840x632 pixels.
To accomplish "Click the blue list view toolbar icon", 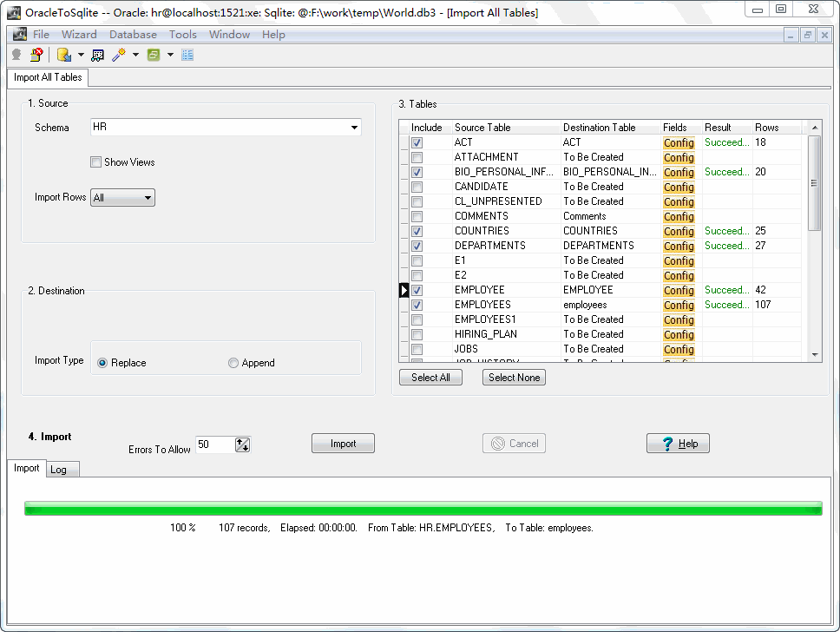I will point(187,55).
